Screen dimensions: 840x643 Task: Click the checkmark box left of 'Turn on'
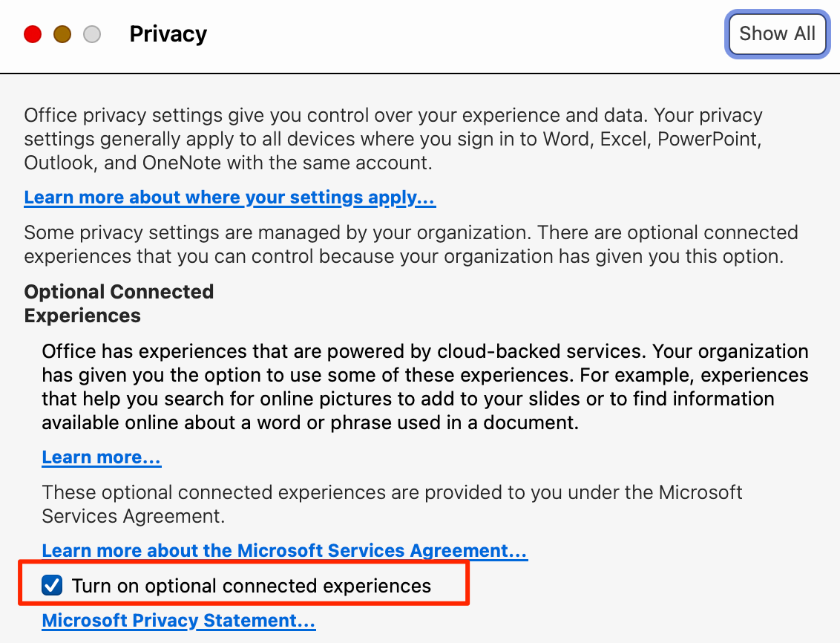point(52,586)
